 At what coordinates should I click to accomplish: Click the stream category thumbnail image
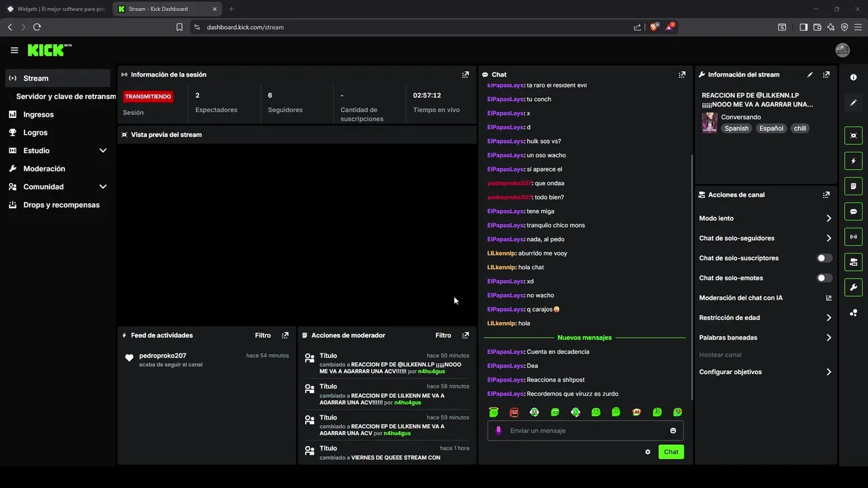709,123
